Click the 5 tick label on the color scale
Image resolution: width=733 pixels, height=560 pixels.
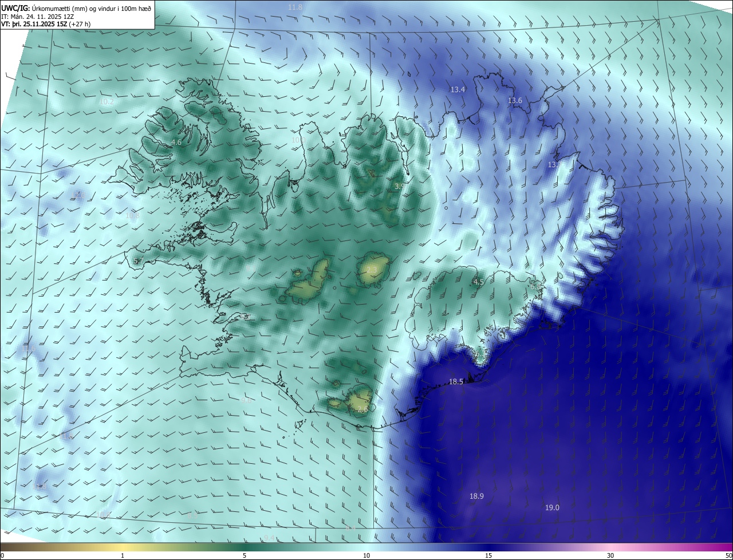click(245, 555)
